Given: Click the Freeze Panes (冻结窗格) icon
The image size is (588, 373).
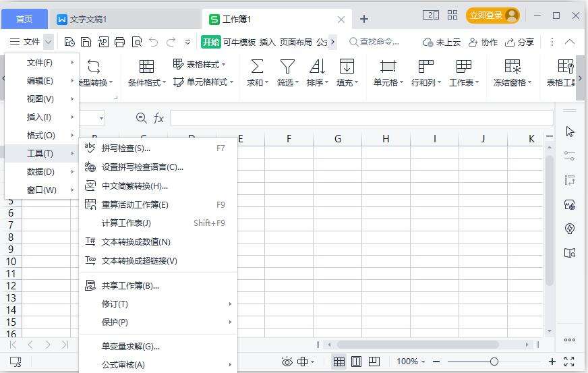Looking at the screenshot, I should pyautogui.click(x=512, y=66).
